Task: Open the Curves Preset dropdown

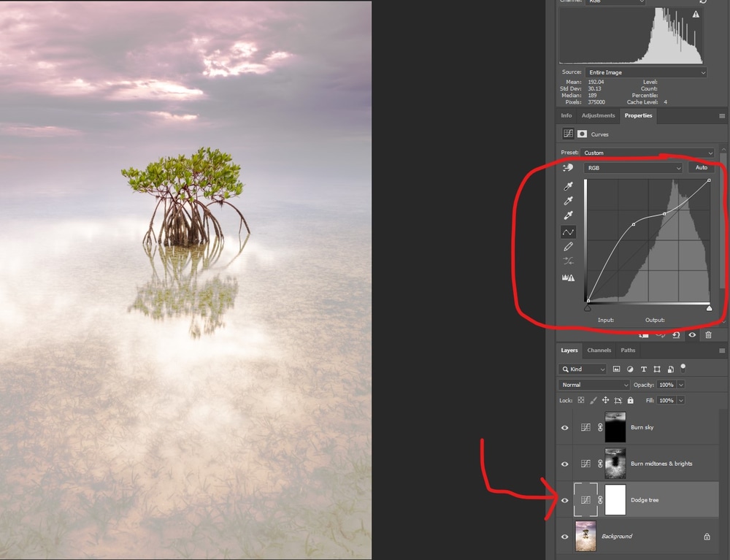Action: (647, 153)
